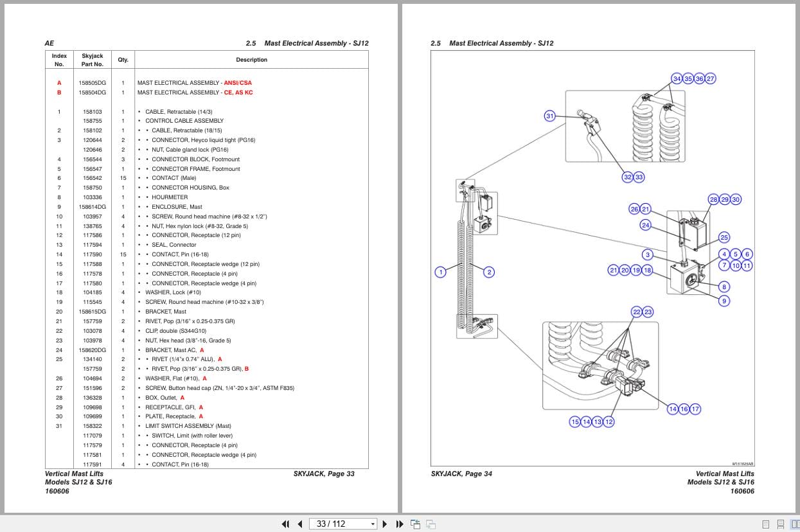Image resolution: width=800 pixels, height=532 pixels.
Task: Click part number 103336
Action: [x=93, y=197]
